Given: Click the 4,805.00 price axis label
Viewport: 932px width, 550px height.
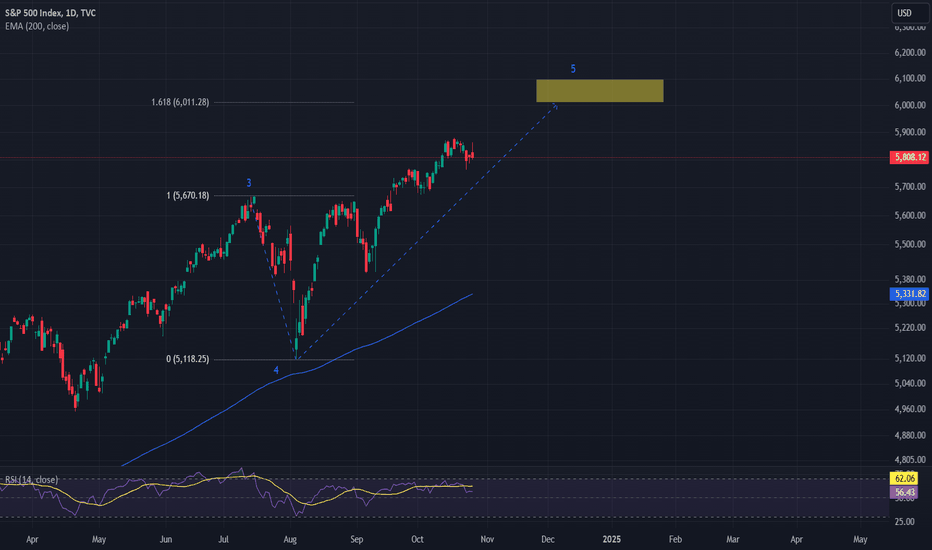Looking at the screenshot, I should (910, 460).
